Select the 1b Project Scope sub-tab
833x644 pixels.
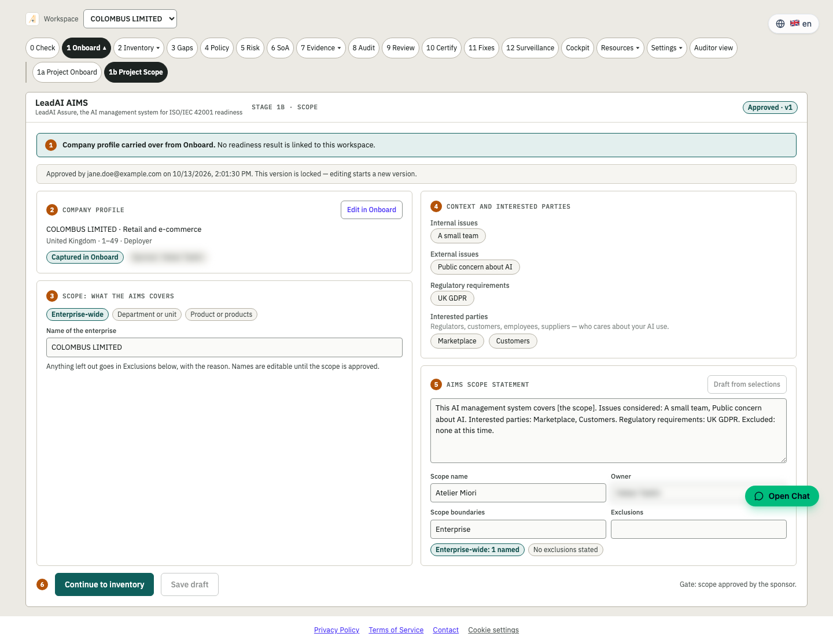click(136, 72)
